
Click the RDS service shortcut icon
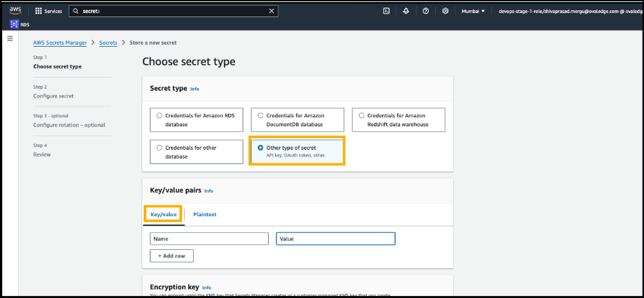[x=14, y=25]
